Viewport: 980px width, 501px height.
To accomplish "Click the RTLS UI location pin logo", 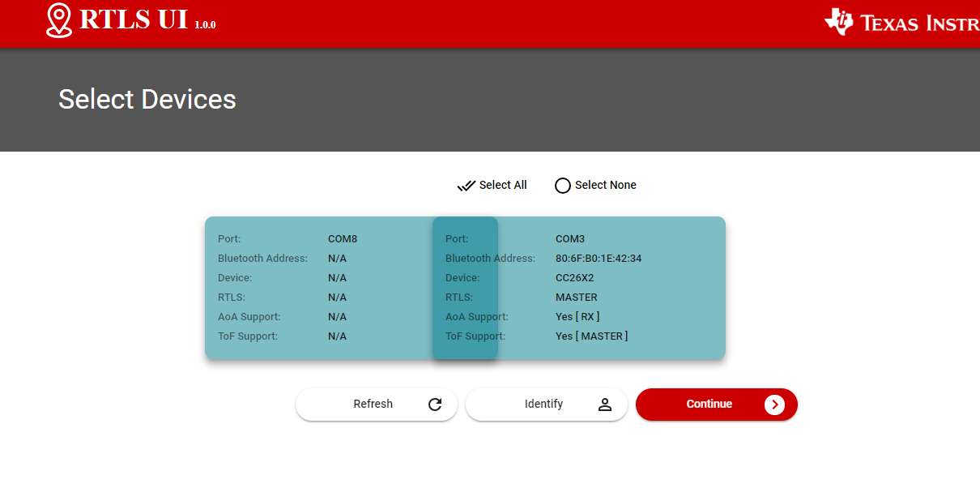I will [x=59, y=20].
